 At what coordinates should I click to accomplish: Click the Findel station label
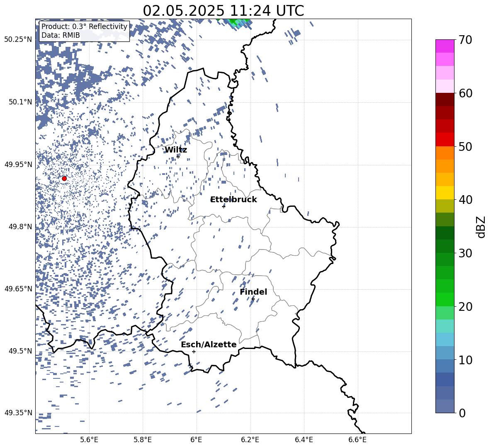tap(253, 292)
